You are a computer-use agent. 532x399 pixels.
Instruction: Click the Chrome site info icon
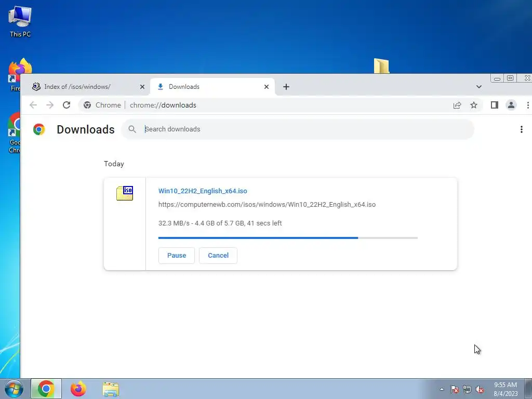pos(87,105)
